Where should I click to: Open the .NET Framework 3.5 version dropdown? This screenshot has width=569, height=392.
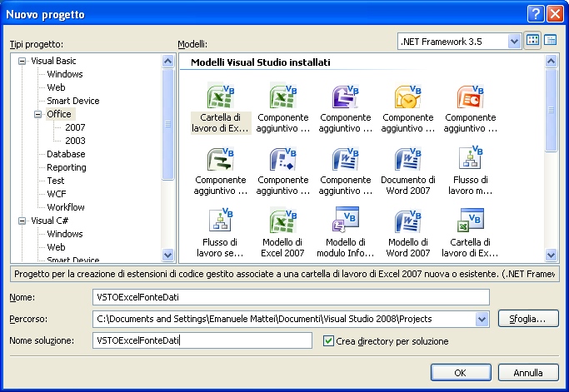pyautogui.click(x=514, y=42)
